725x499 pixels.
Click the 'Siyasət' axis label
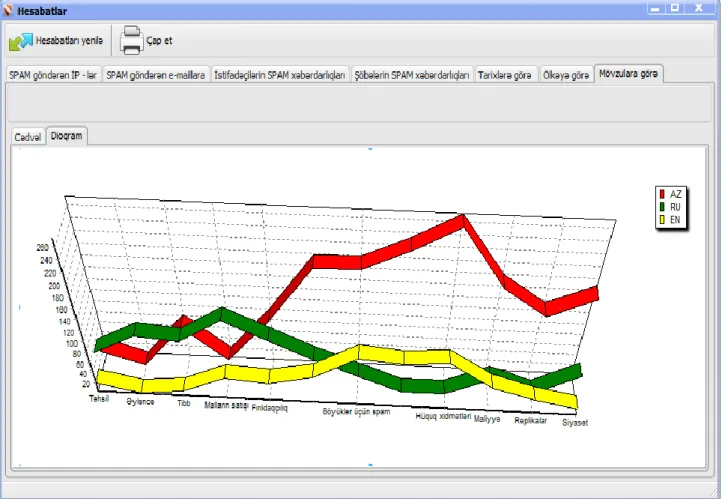click(x=575, y=422)
